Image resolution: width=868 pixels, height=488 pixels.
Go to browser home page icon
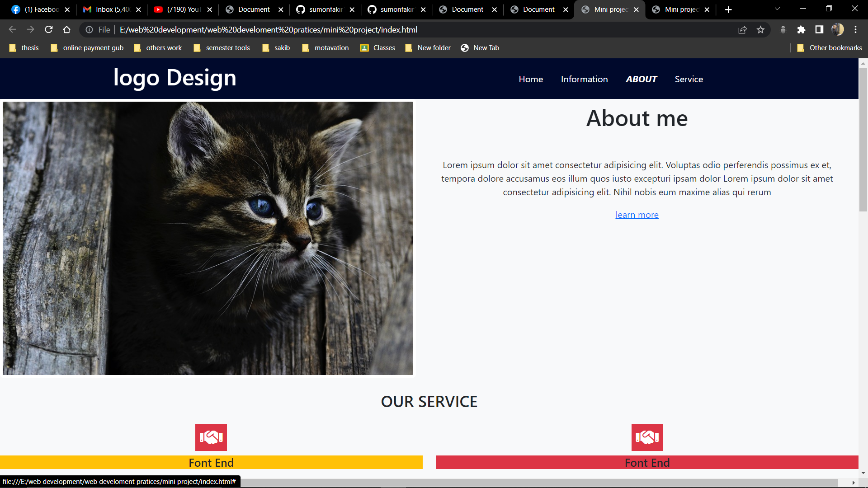[67, 29]
